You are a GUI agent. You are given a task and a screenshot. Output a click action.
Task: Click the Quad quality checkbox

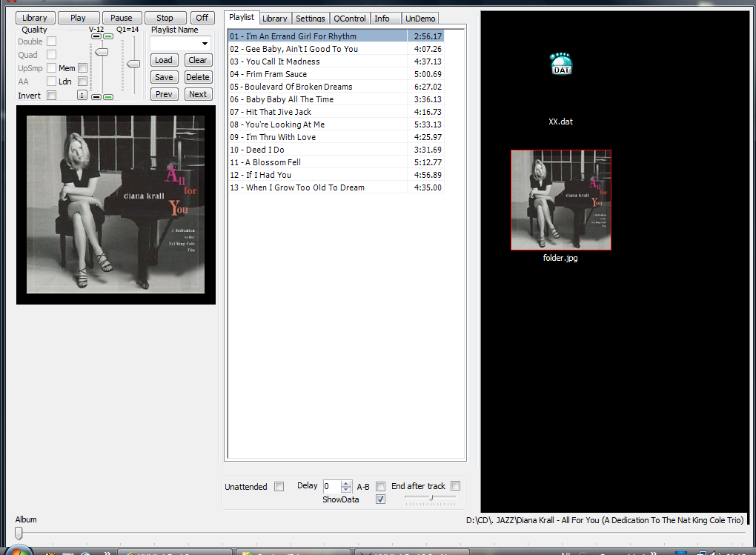[x=52, y=55]
